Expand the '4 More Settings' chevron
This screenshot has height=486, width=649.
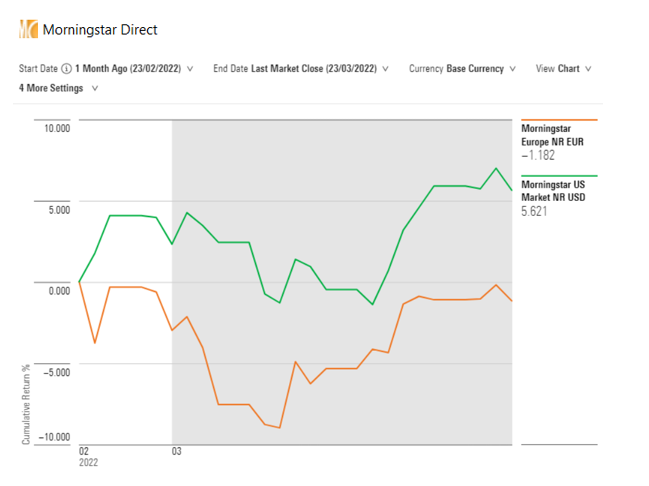point(94,88)
